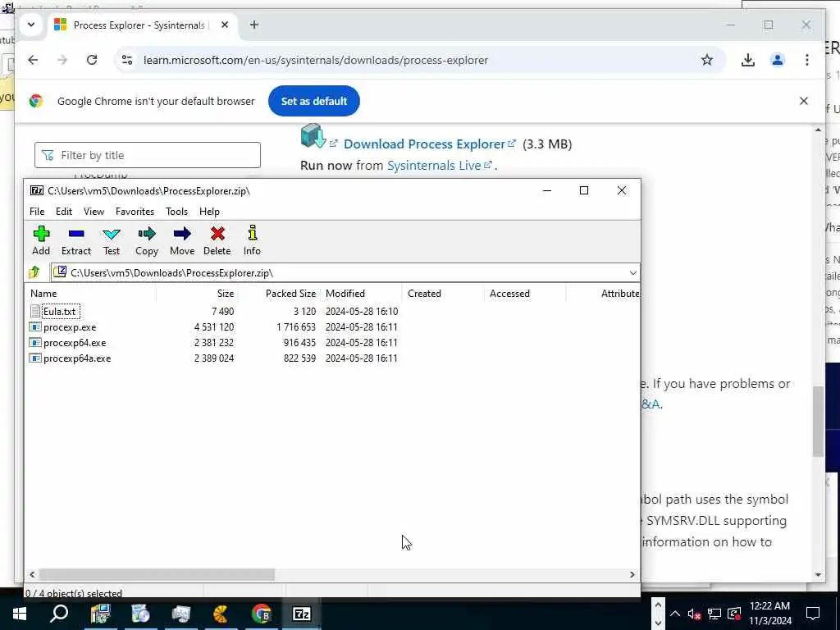
Task: Close the Process Explorer tab
Action: click(225, 25)
